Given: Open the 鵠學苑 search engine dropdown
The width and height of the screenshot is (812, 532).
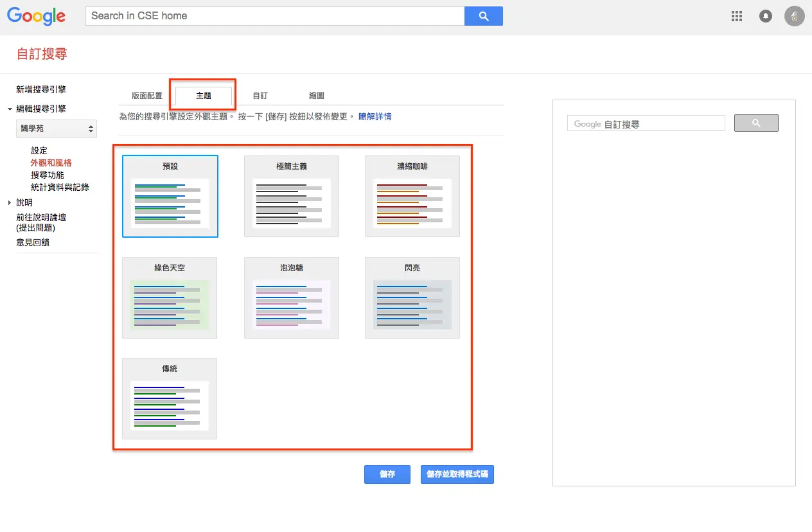Looking at the screenshot, I should click(57, 129).
